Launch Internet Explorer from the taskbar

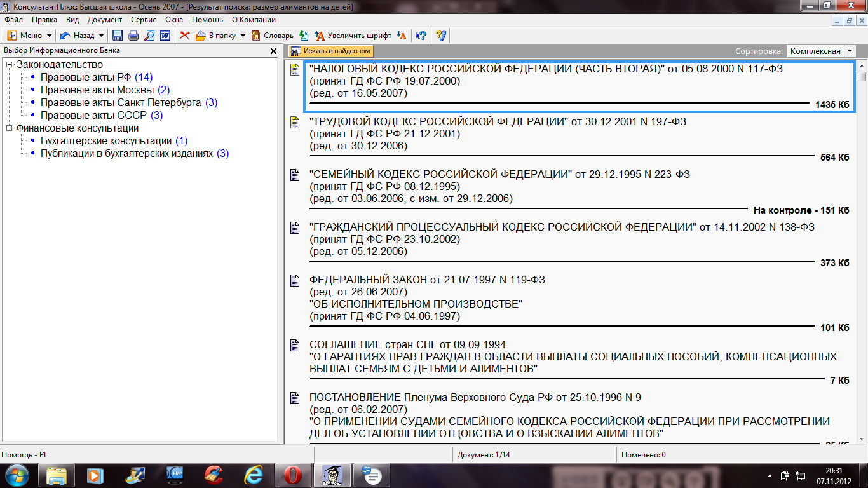tap(254, 475)
